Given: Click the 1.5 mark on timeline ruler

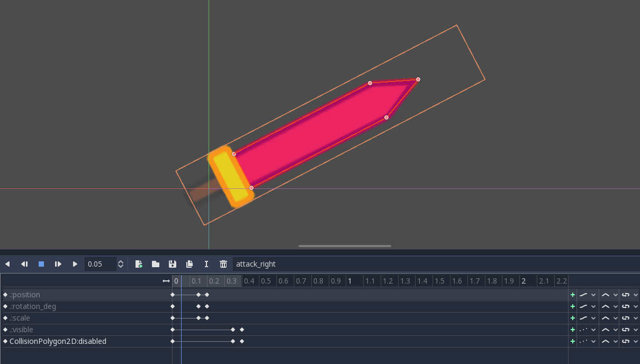Looking at the screenshot, I should pos(439,281).
